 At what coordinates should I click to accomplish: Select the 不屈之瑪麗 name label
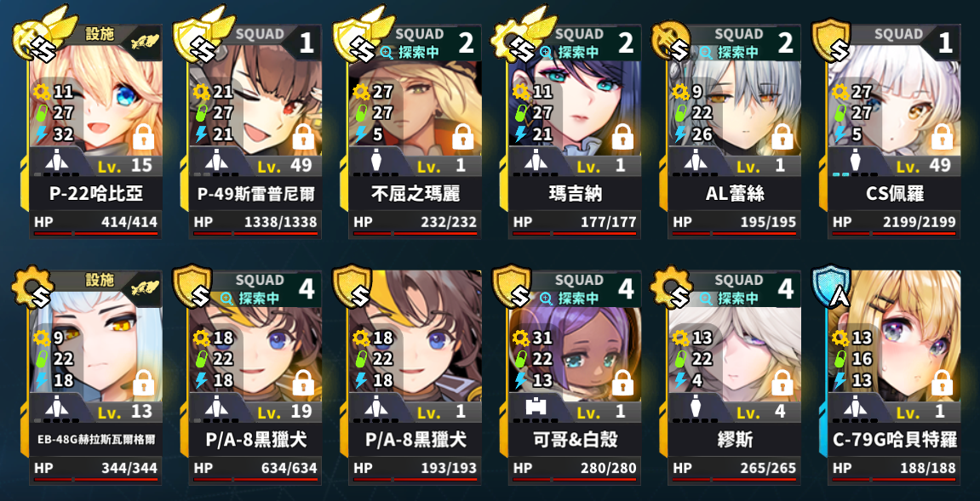415,194
